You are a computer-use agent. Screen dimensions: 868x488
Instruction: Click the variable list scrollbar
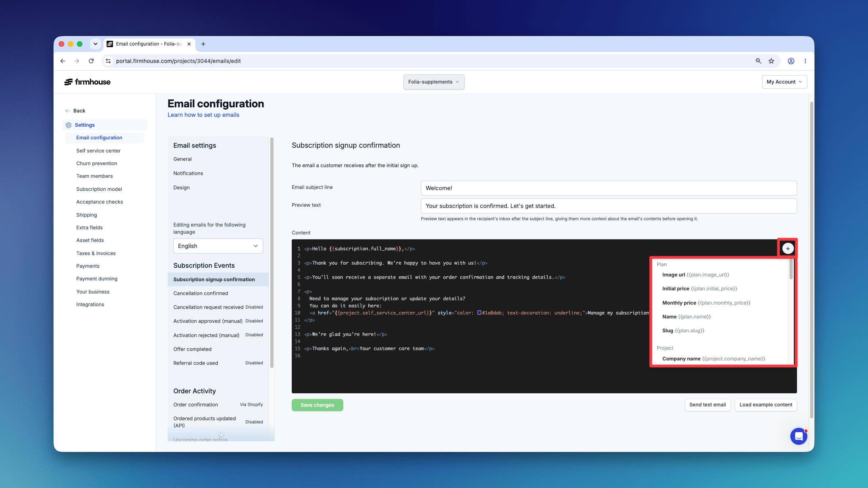coord(791,269)
